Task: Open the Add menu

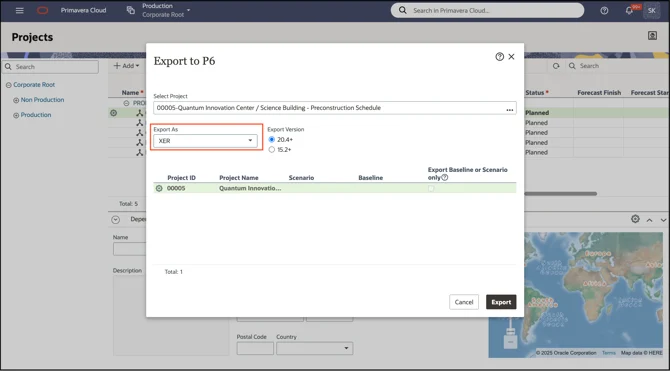Action: [126, 66]
